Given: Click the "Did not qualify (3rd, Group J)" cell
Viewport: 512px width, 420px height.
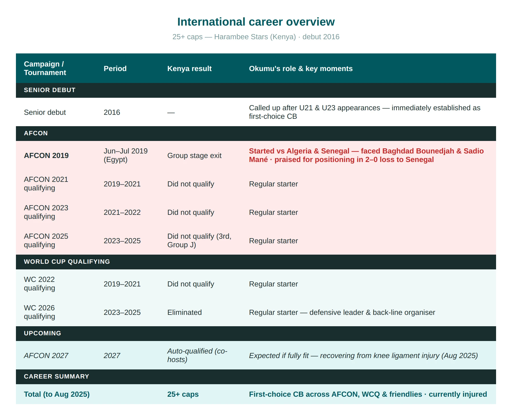Looking at the screenshot, I should (199, 240).
